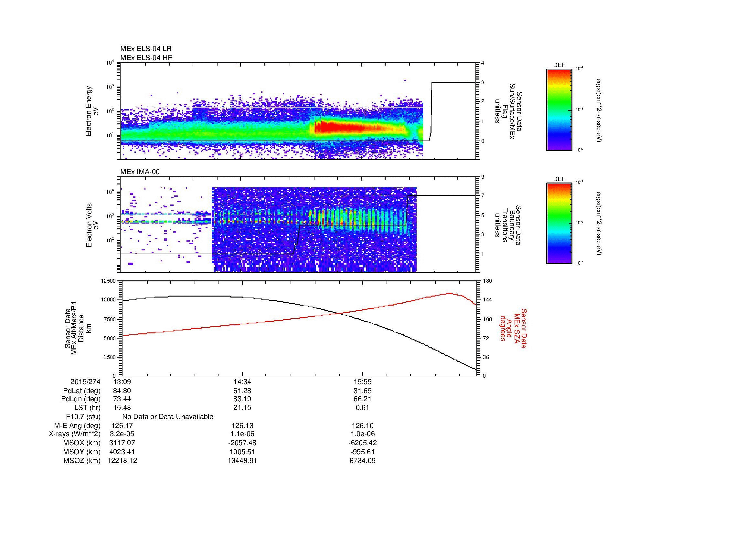Viewport: 756px width, 534px height.
Task: Click the time tick label '14:34'
Action: [x=242, y=382]
